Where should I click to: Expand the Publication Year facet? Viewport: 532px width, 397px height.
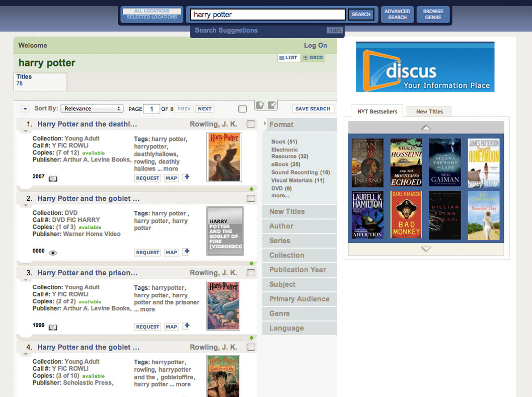coord(299,270)
